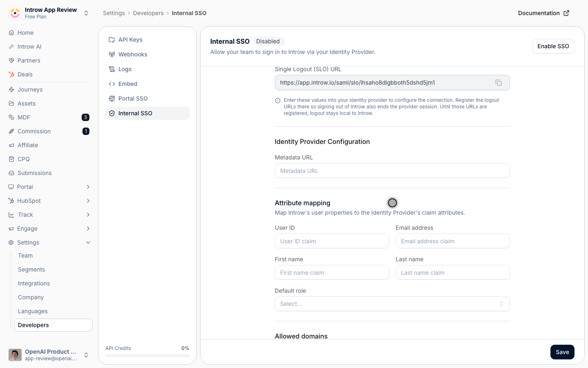
Task: Open Submissions inbox
Action: pos(49,173)
